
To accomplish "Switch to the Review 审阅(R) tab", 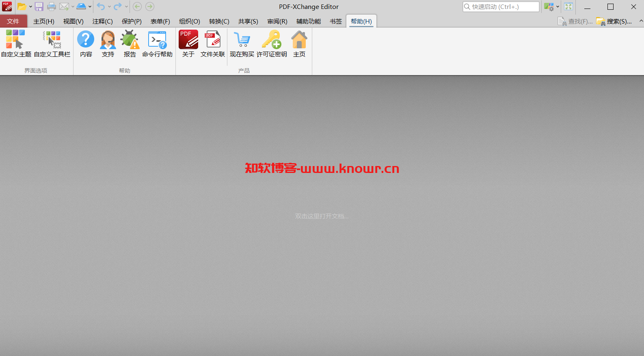I will point(277,21).
